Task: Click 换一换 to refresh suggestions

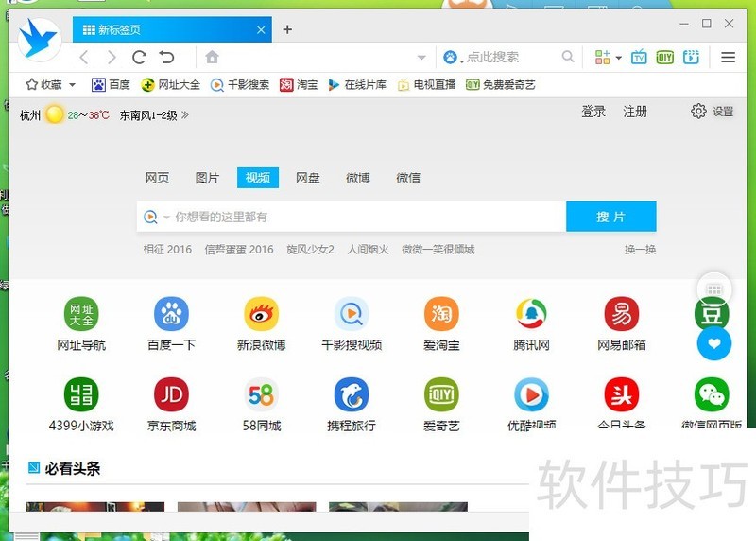Action: [x=640, y=250]
